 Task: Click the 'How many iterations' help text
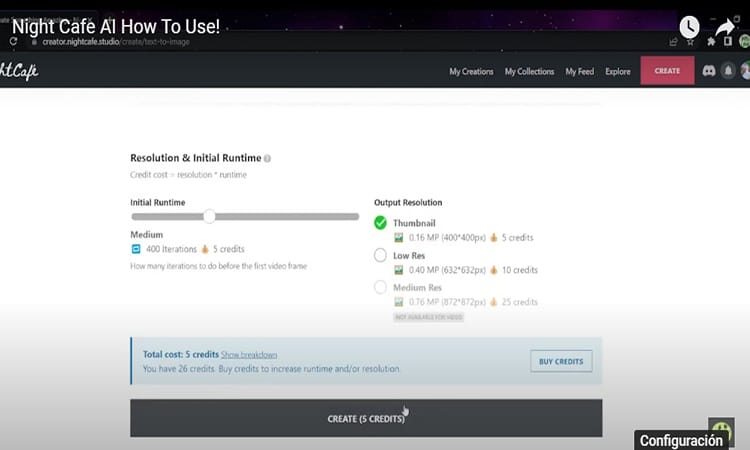(219, 266)
